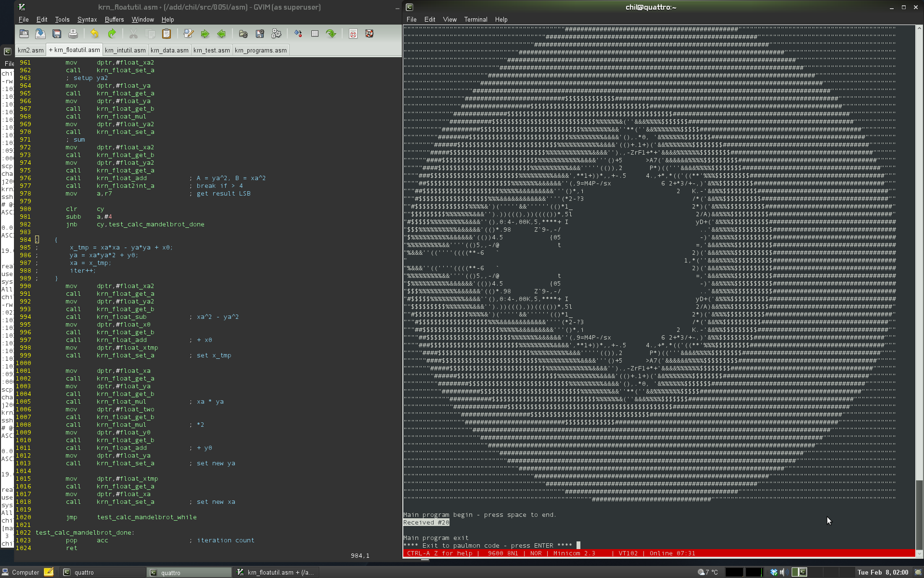Click the Print toolbar icon
The width and height of the screenshot is (924, 578).
pos(73,34)
